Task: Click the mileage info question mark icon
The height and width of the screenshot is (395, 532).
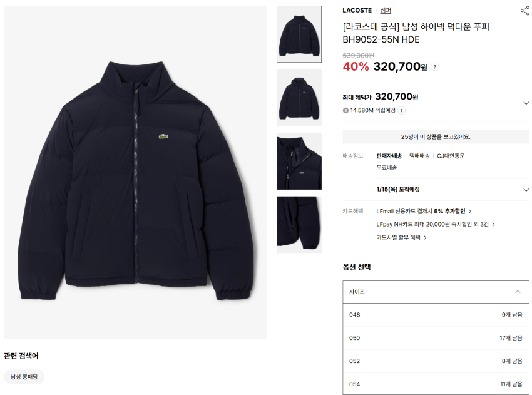Action: (401, 110)
